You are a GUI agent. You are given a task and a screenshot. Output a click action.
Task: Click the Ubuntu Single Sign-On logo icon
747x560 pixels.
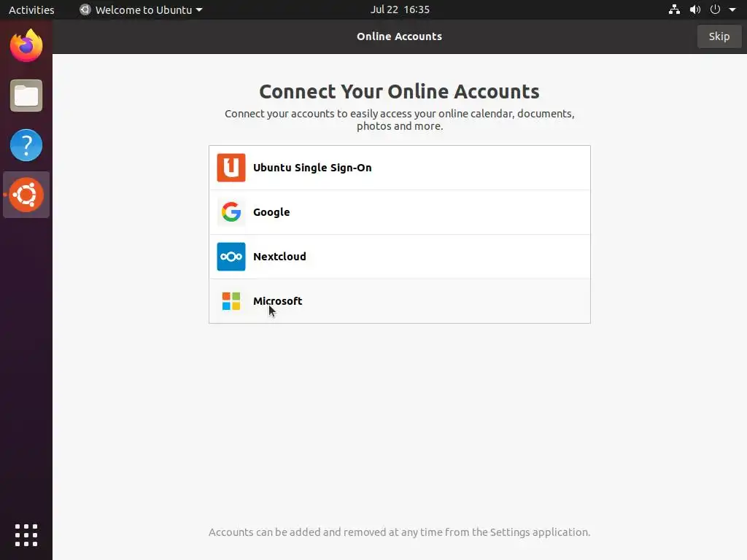pos(231,168)
